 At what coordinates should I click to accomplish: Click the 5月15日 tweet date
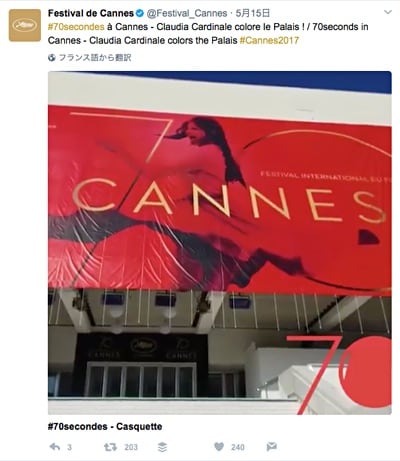point(252,13)
